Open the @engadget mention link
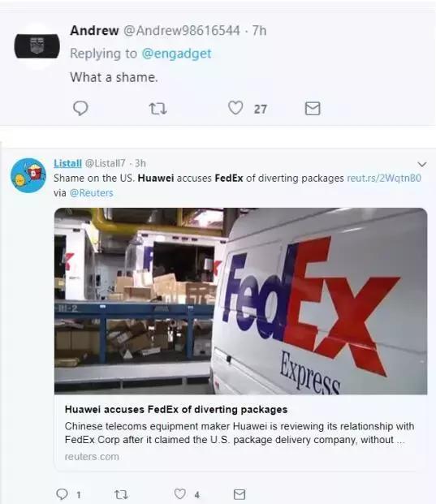 [x=176, y=54]
